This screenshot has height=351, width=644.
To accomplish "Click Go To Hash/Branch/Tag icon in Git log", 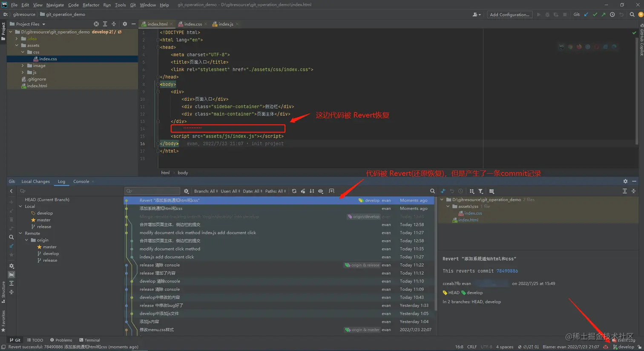I will tap(332, 191).
